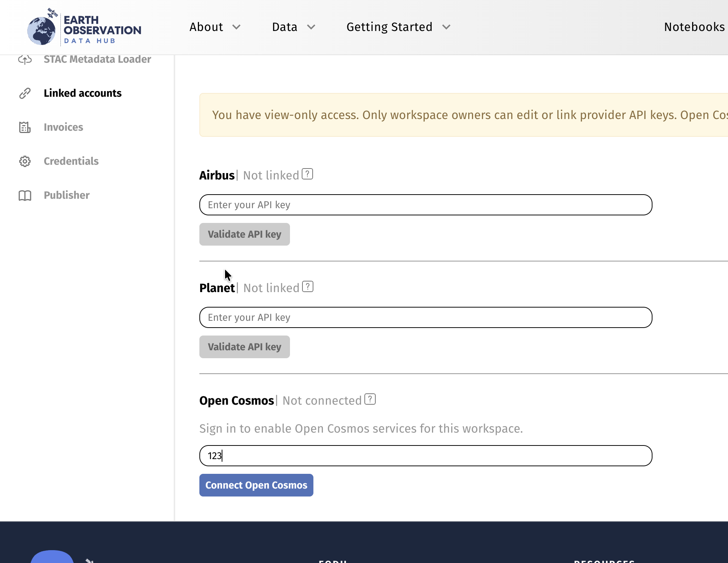Focus the Open Cosmos field containing 123
Screen dimensions: 728x563
(x=426, y=456)
